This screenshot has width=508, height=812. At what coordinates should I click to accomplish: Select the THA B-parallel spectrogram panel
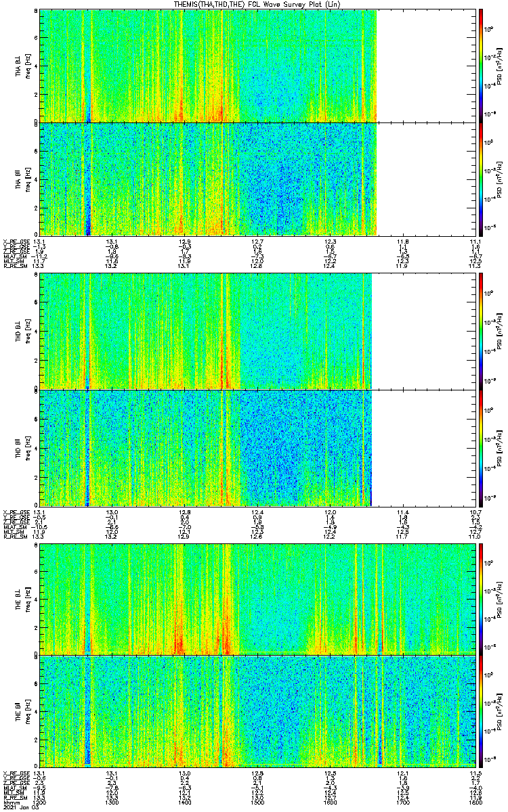tap(257, 179)
